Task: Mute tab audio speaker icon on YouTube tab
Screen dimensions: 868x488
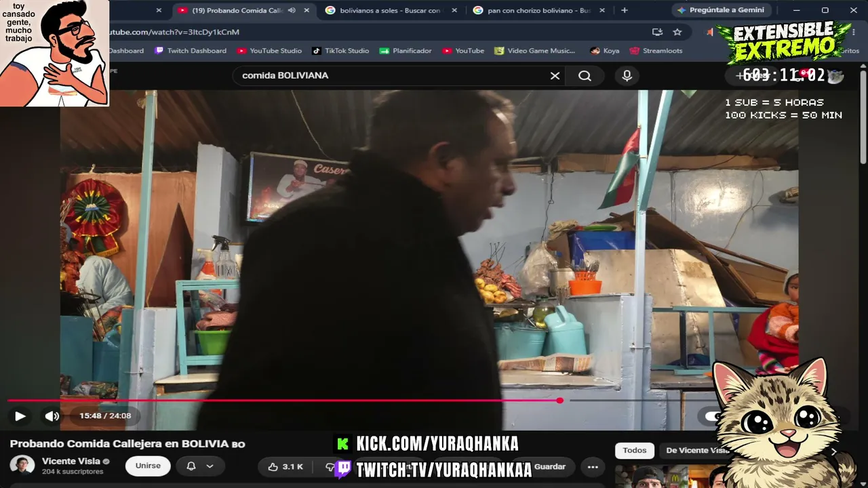Action: coord(292,10)
